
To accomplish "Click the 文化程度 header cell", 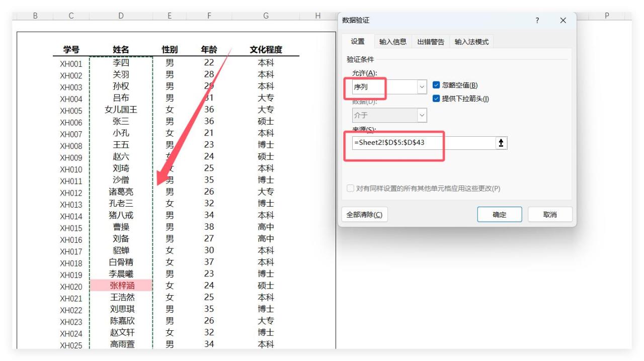I will click(x=266, y=50).
